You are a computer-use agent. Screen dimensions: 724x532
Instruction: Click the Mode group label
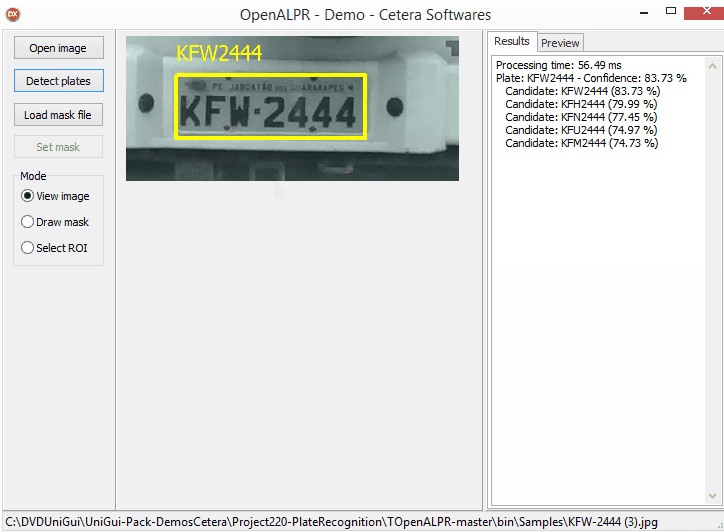(x=33, y=176)
